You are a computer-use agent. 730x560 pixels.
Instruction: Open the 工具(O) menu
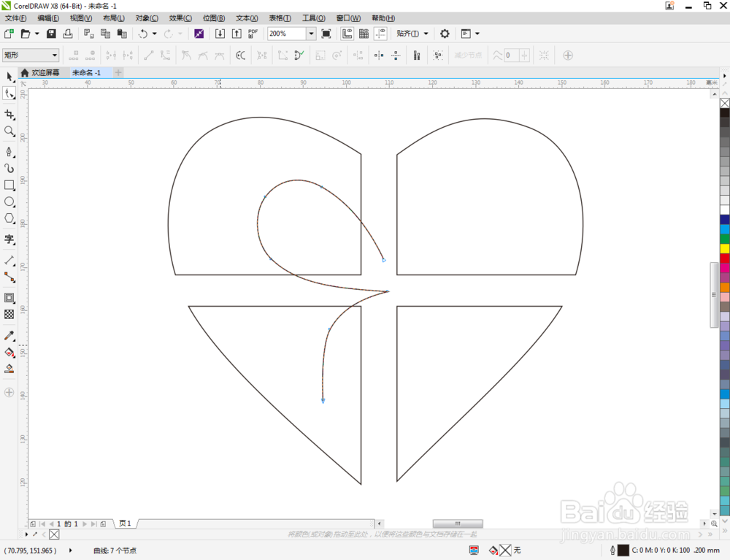click(314, 18)
